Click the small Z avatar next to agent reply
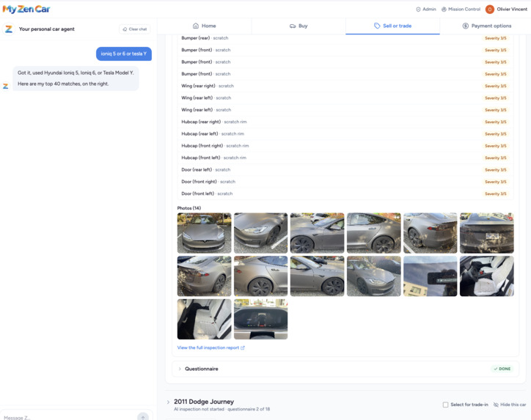This screenshot has height=420, width=531. point(6,86)
